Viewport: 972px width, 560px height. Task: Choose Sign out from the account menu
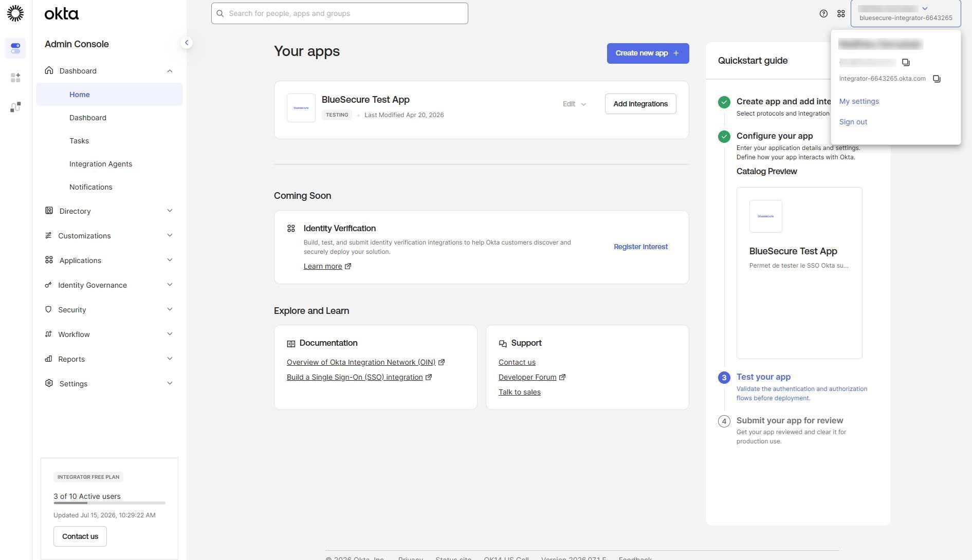pos(853,122)
